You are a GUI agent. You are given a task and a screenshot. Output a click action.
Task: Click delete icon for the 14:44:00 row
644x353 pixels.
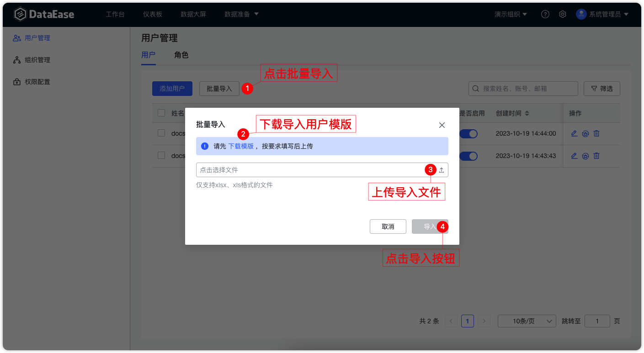tap(596, 134)
